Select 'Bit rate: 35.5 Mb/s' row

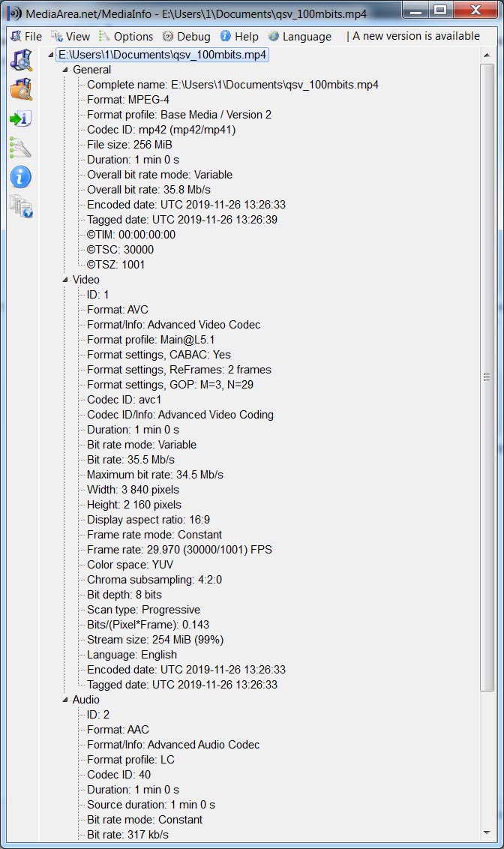click(x=131, y=460)
